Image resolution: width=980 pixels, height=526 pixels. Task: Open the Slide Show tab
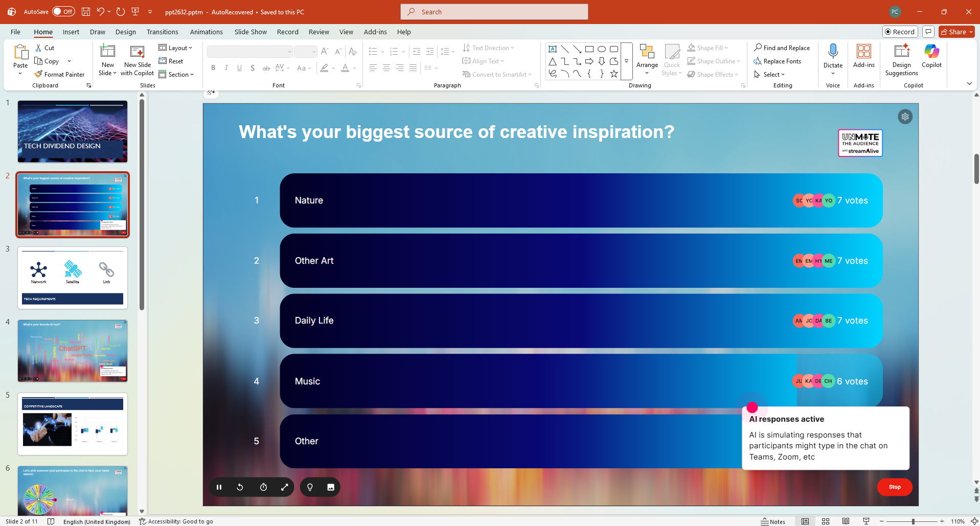pos(250,32)
